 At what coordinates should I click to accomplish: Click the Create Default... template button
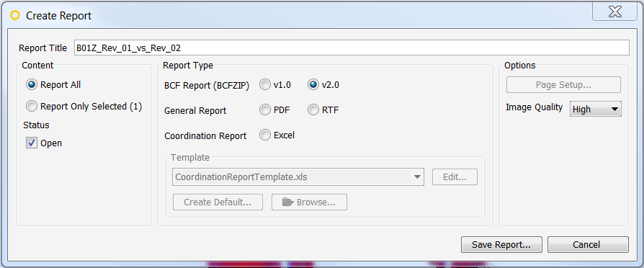(x=218, y=202)
